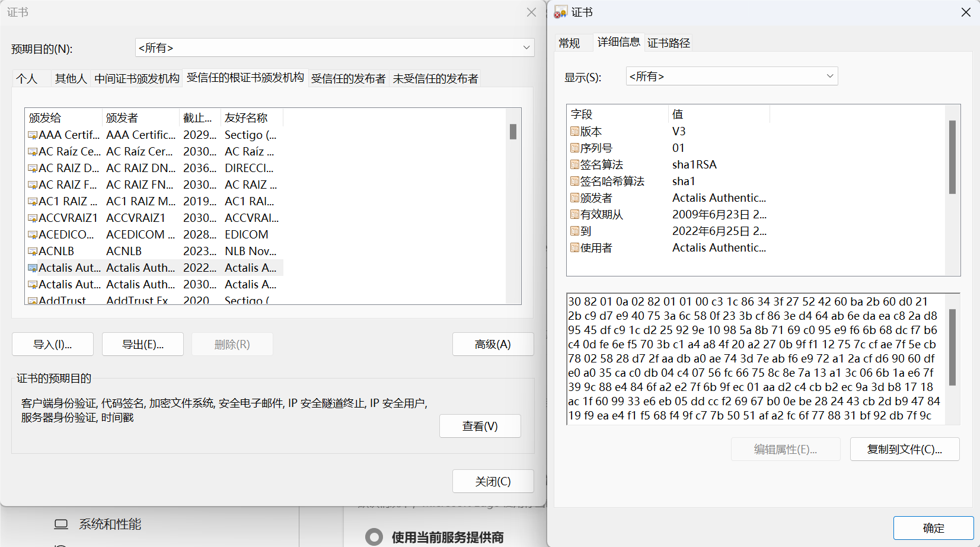Sort by the 颁发者 column header
Viewport: 980px width, 547px height.
coord(141,117)
